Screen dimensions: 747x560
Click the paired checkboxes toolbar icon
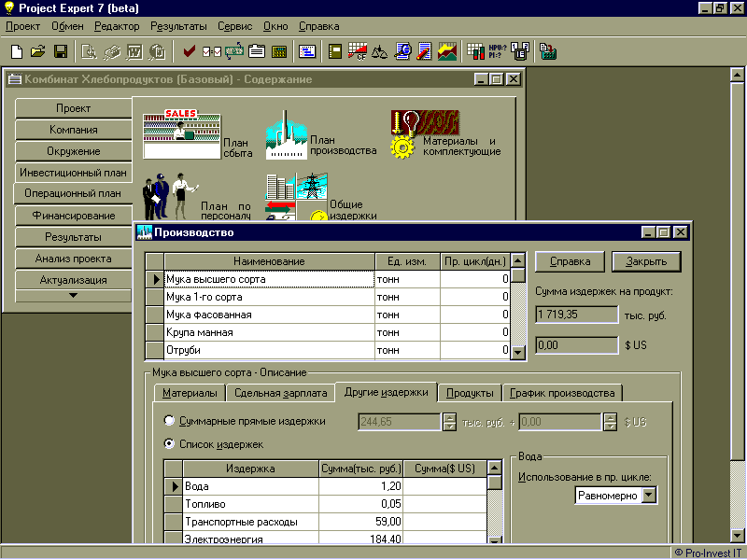tap(212, 51)
